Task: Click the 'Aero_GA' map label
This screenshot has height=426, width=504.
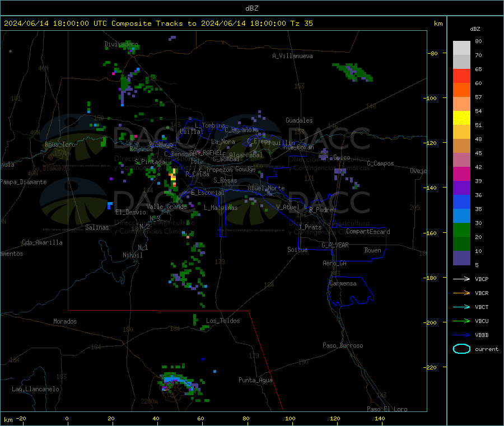Action: [x=334, y=263]
